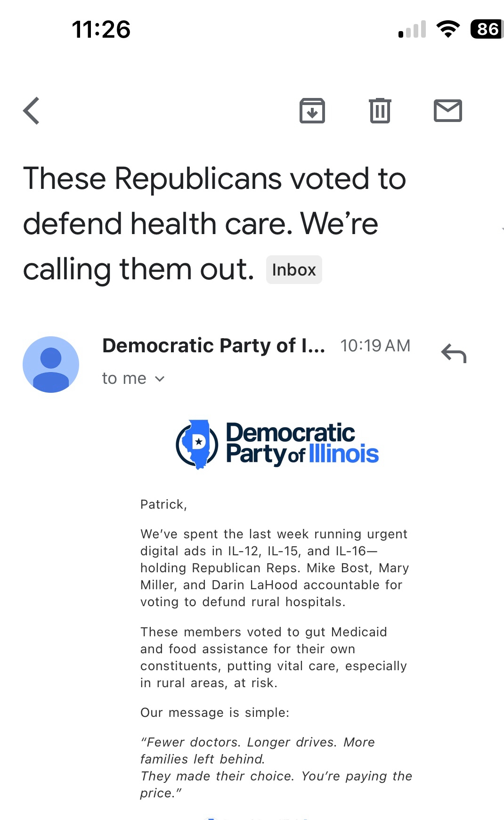Tap the email subject about Republicans
The height and width of the screenshot is (820, 504).
point(214,224)
